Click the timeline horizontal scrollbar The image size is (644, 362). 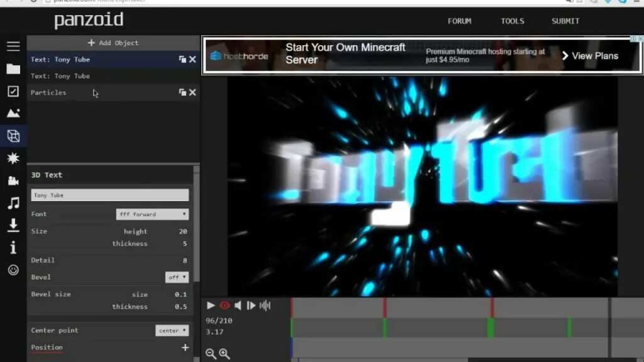(383, 360)
